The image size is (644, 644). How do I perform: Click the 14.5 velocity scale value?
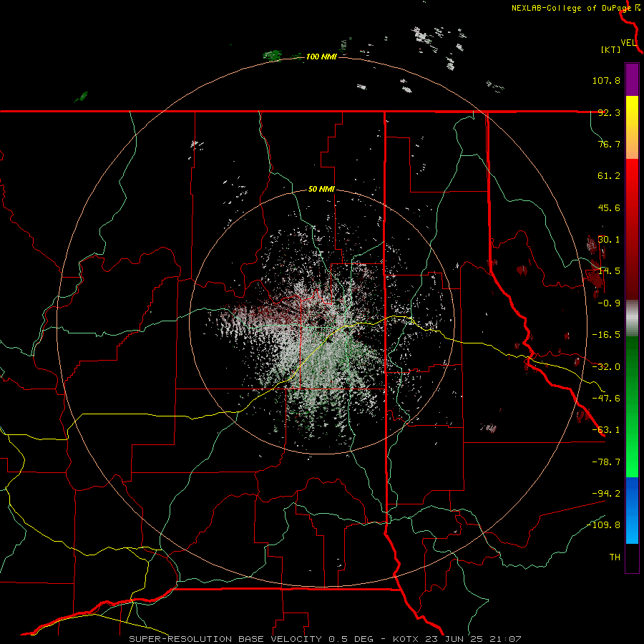pos(609,271)
